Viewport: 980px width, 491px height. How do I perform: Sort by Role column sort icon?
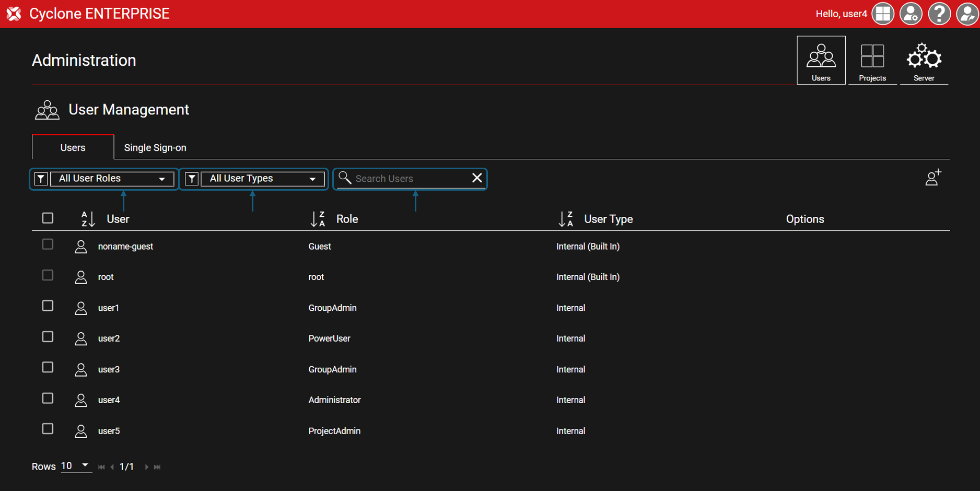point(318,219)
